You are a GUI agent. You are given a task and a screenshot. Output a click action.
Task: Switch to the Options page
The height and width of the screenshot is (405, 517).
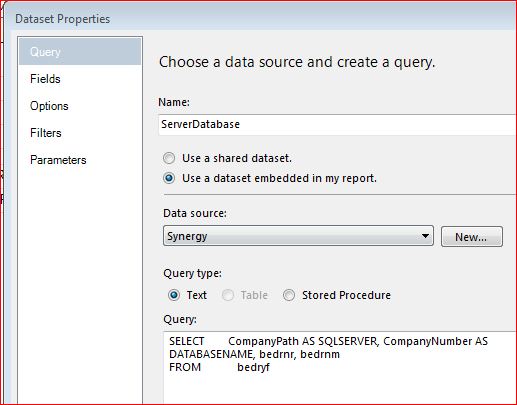coord(49,106)
